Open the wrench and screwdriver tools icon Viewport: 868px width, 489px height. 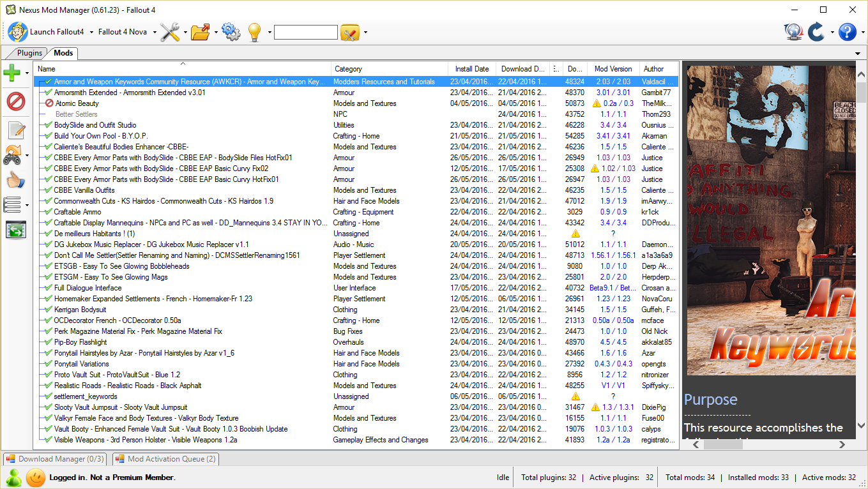click(170, 32)
